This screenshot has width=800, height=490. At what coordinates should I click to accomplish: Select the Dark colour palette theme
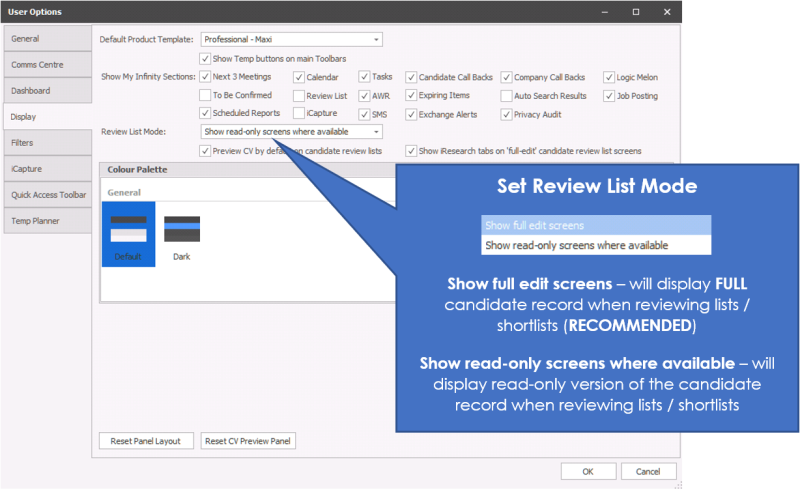pos(181,234)
